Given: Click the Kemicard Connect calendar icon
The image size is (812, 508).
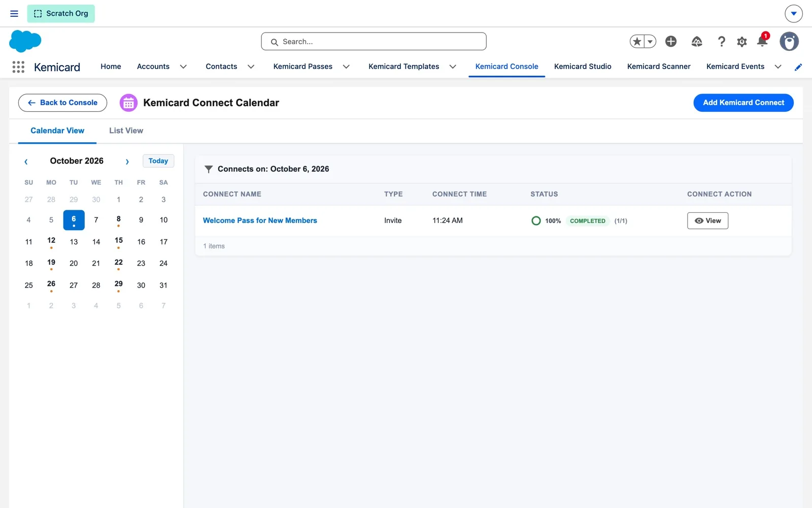Looking at the screenshot, I should [x=128, y=103].
